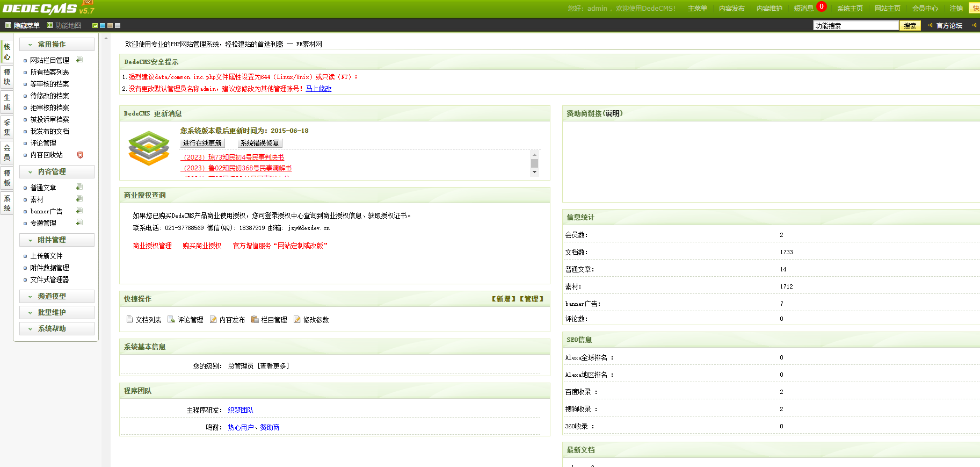Viewport: 980px width, 467px height.
Task: Open 内容发布 in the top menu
Action: pos(731,9)
